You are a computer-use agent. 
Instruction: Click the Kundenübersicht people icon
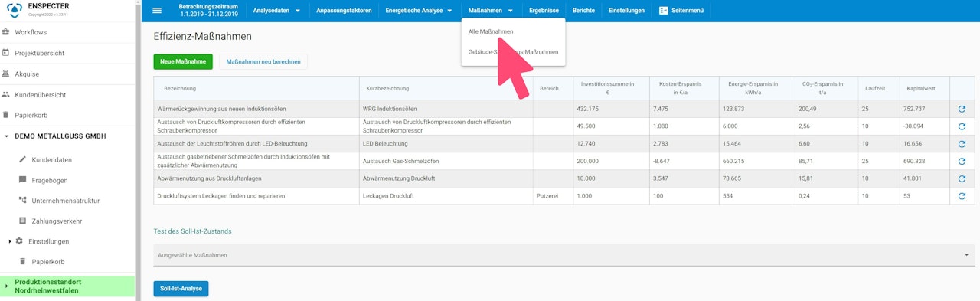pos(6,94)
